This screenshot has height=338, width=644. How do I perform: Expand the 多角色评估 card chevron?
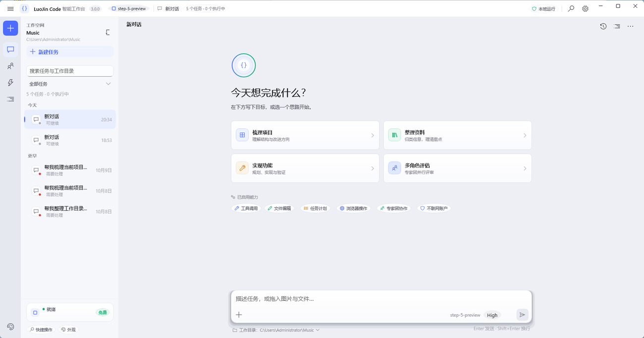tap(525, 168)
